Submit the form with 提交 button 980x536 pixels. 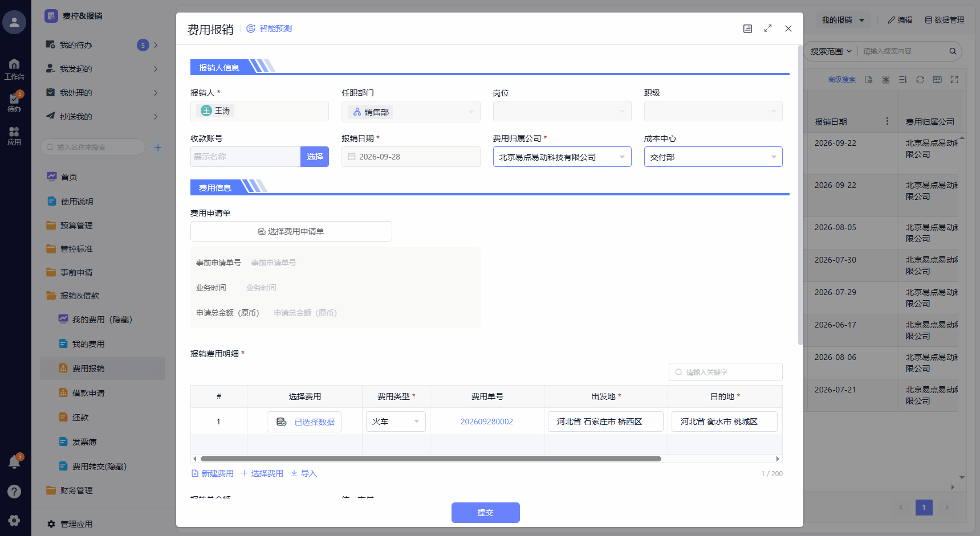click(486, 513)
